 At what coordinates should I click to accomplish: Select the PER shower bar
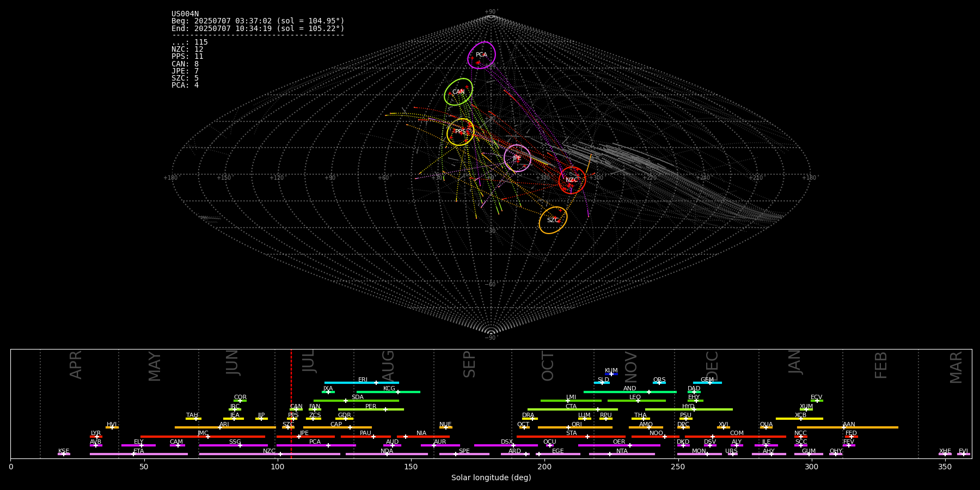point(371,409)
